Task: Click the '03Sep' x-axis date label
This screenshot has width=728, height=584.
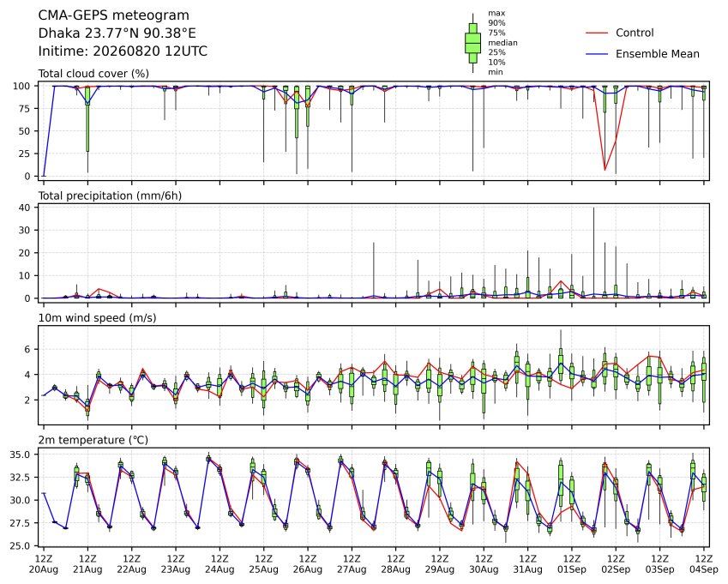Action: pyautogui.click(x=659, y=569)
